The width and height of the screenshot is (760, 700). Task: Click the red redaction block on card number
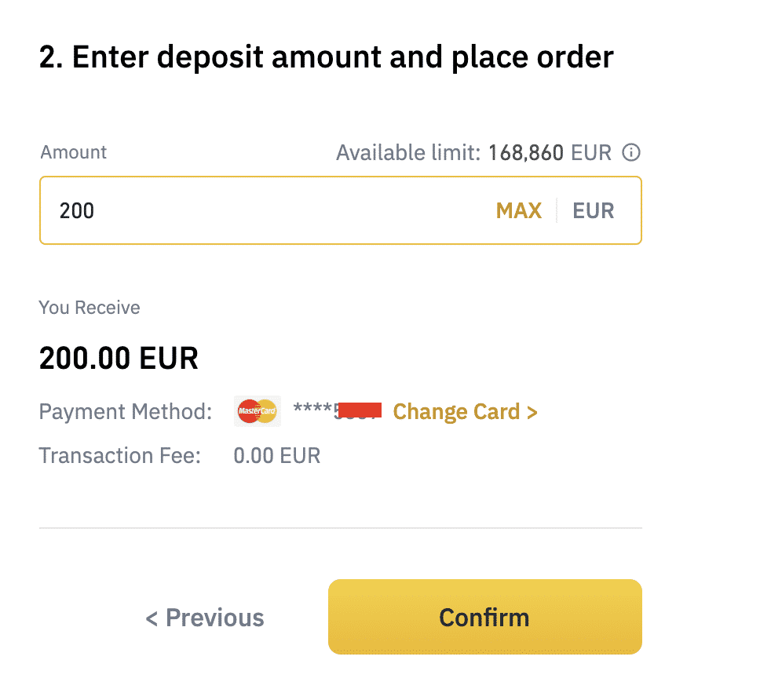coord(360,410)
